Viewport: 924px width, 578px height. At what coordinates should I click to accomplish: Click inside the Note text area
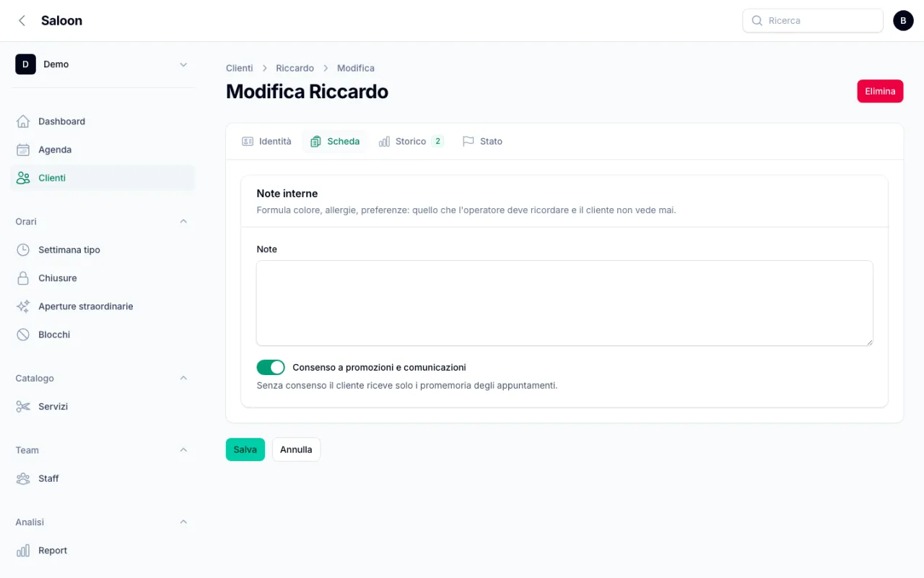coord(565,303)
